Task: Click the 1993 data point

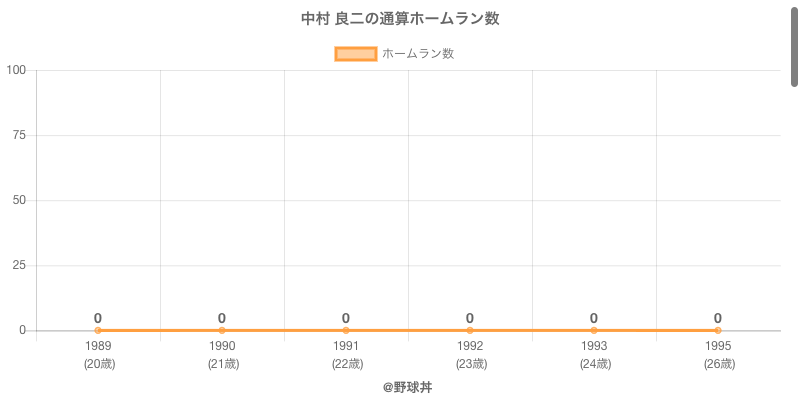Action: coord(594,330)
